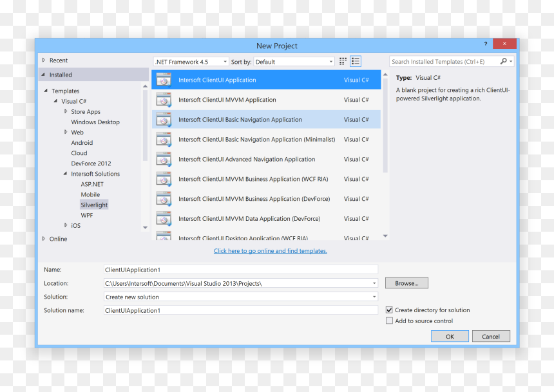Image resolution: width=554 pixels, height=392 pixels.
Task: Click the Search Installed Templates field
Action: click(444, 61)
